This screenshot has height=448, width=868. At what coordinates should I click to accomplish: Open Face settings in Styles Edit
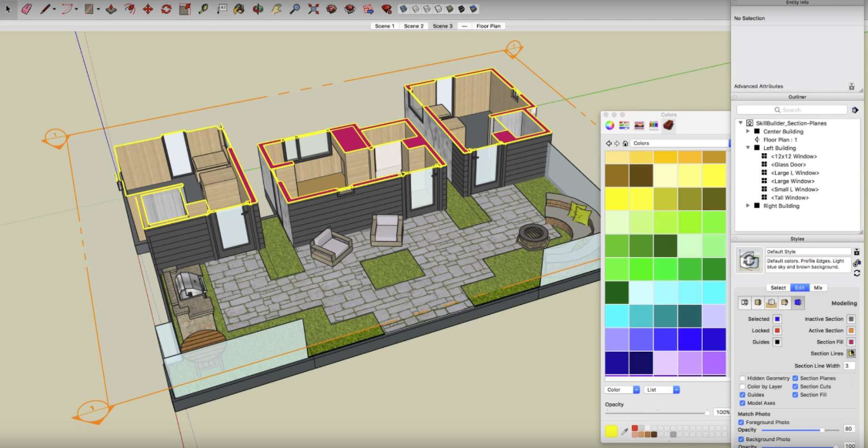pyautogui.click(x=758, y=303)
